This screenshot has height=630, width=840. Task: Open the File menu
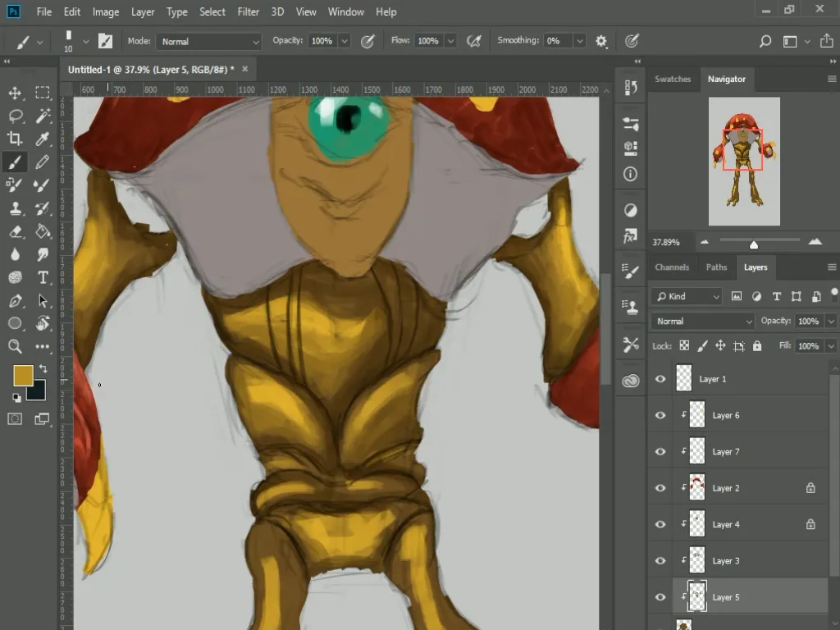44,11
